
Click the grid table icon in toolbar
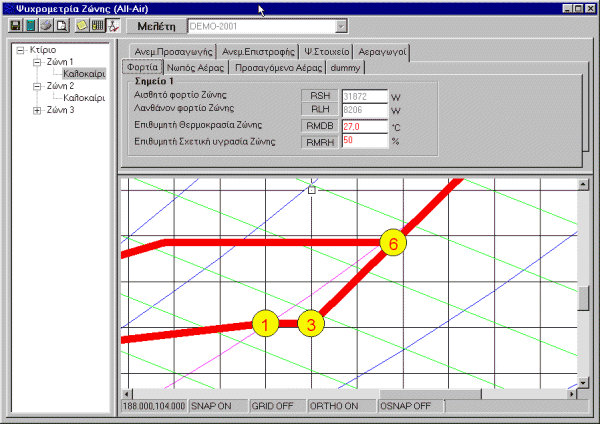(96, 24)
